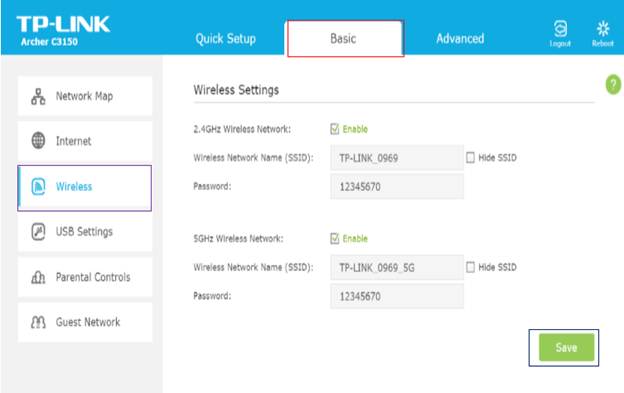Open Network Map menu item
The height and width of the screenshot is (393, 624).
click(85, 96)
